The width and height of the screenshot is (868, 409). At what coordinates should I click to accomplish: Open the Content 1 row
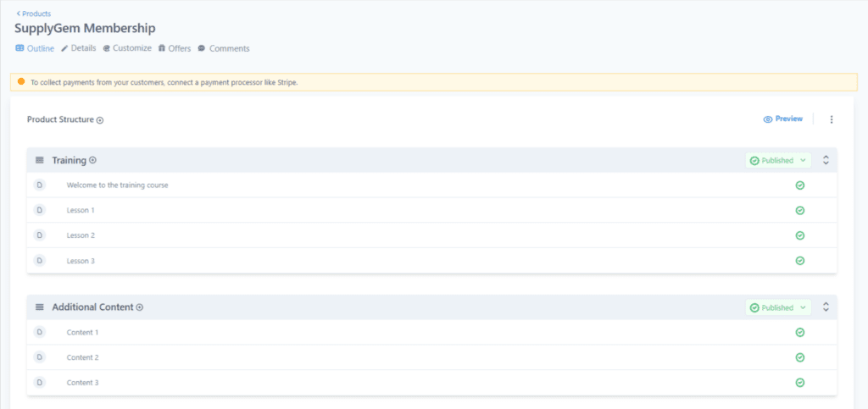point(431,332)
